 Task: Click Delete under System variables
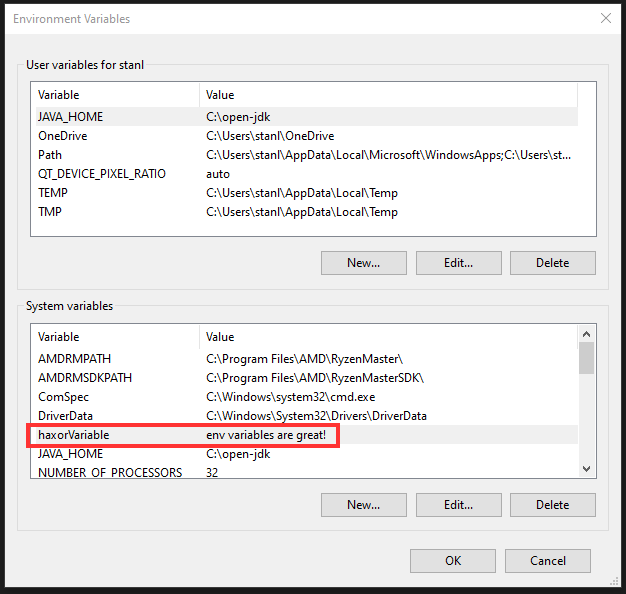point(552,505)
